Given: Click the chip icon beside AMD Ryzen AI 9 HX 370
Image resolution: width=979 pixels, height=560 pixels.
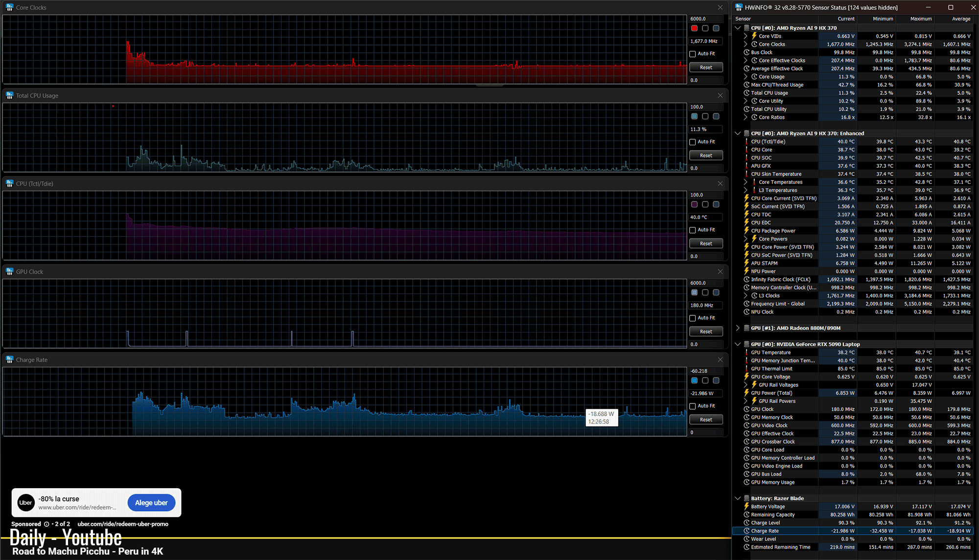Looking at the screenshot, I should [746, 28].
